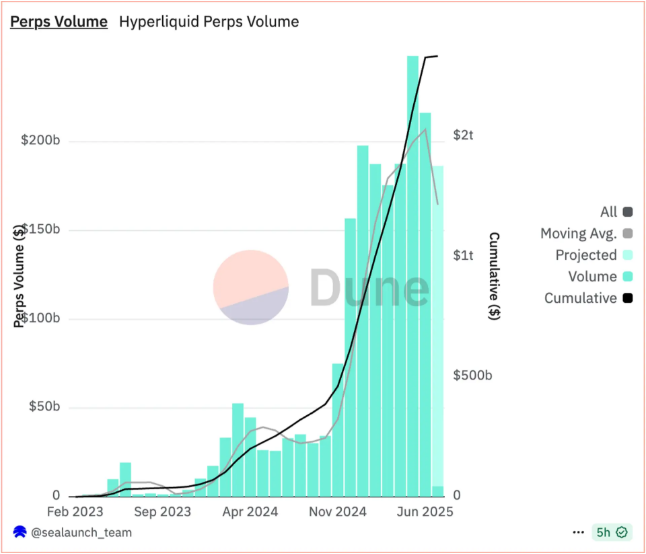Click the sealaunch team avatar icon

pos(20,532)
